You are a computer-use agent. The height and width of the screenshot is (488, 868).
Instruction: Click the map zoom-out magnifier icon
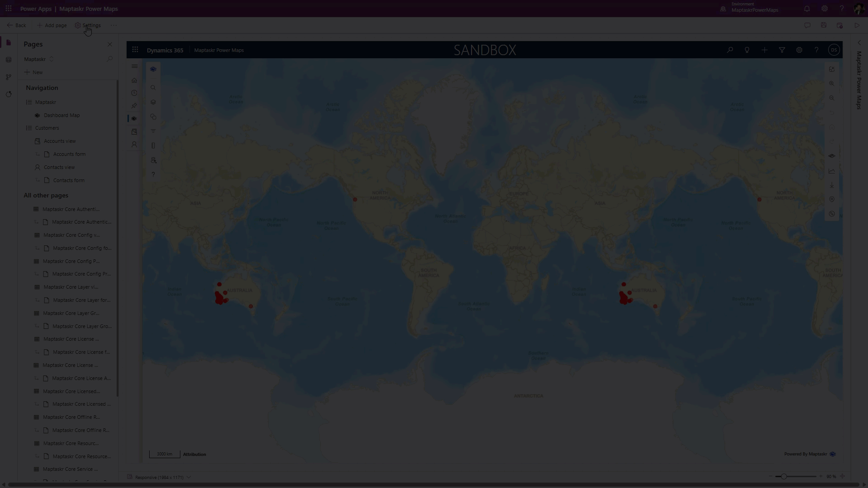tap(832, 98)
